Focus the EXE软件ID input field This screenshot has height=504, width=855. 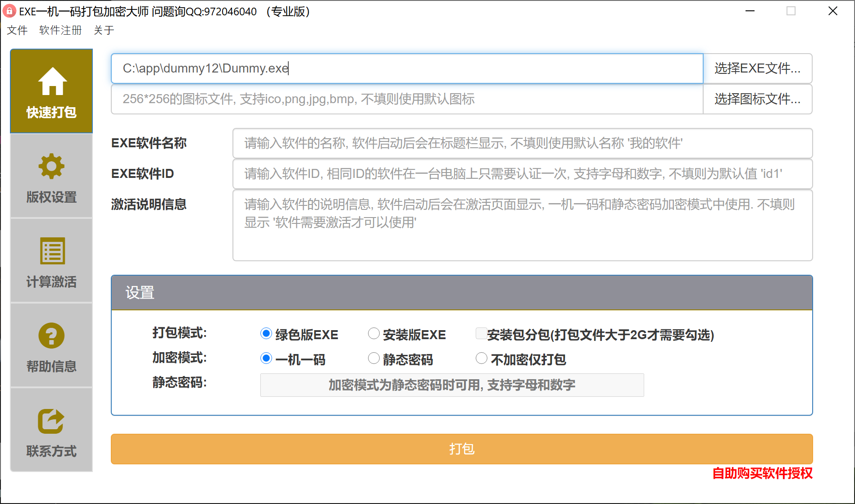pyautogui.click(x=523, y=174)
